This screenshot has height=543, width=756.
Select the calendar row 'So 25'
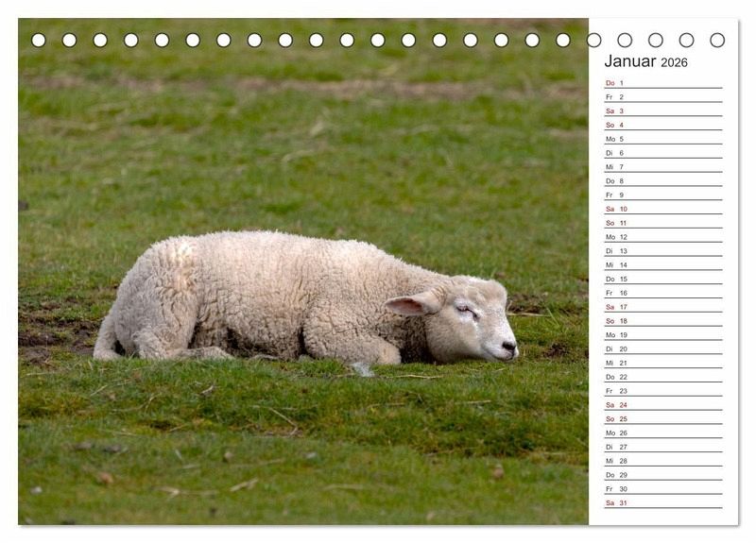[x=663, y=418]
